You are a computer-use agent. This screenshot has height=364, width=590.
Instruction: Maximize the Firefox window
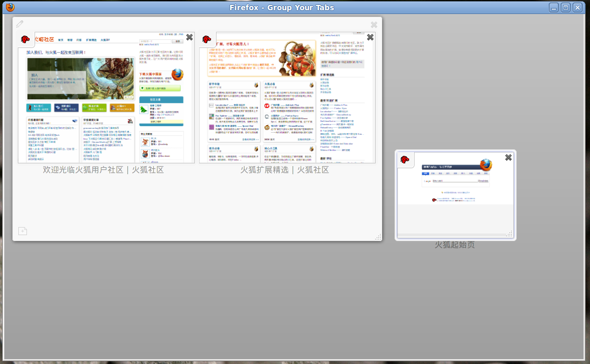[565, 8]
